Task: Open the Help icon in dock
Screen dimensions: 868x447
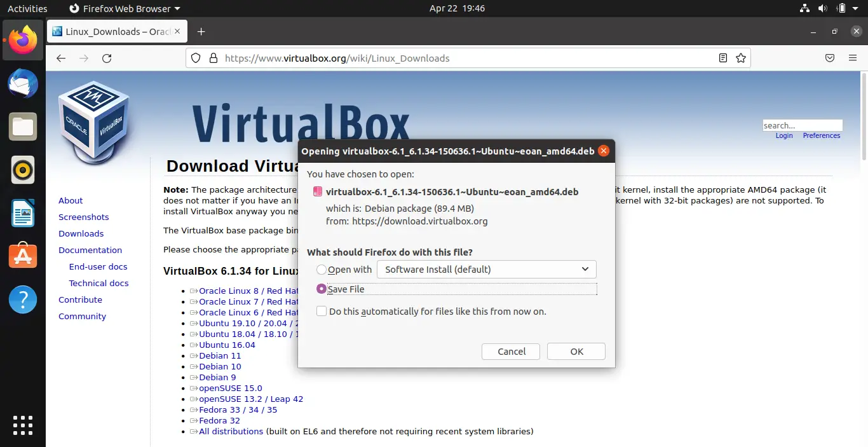Action: 23,299
